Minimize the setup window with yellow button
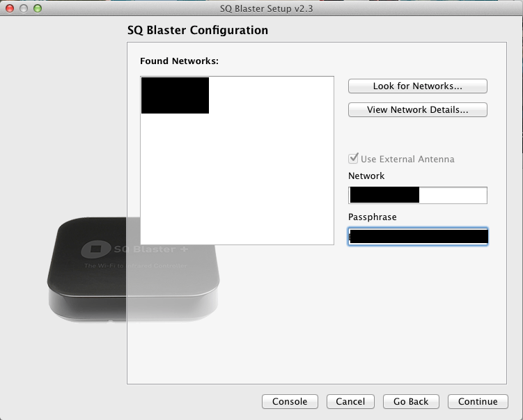 (24, 8)
